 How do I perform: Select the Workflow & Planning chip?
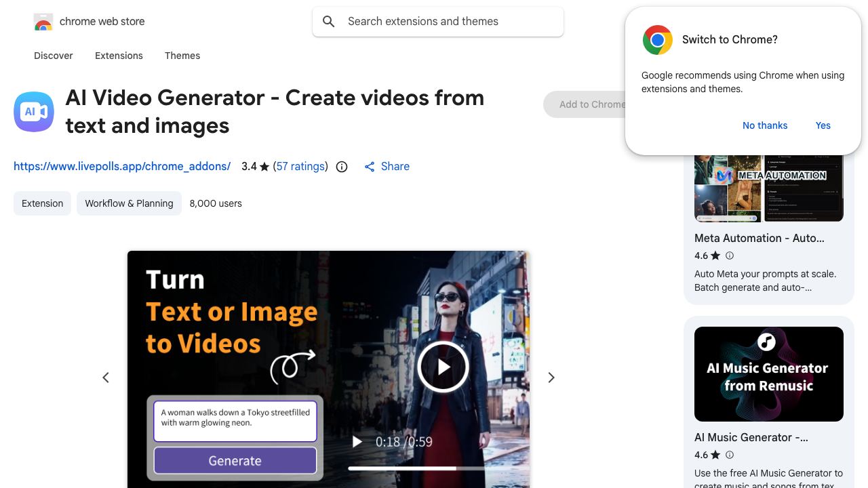(129, 203)
